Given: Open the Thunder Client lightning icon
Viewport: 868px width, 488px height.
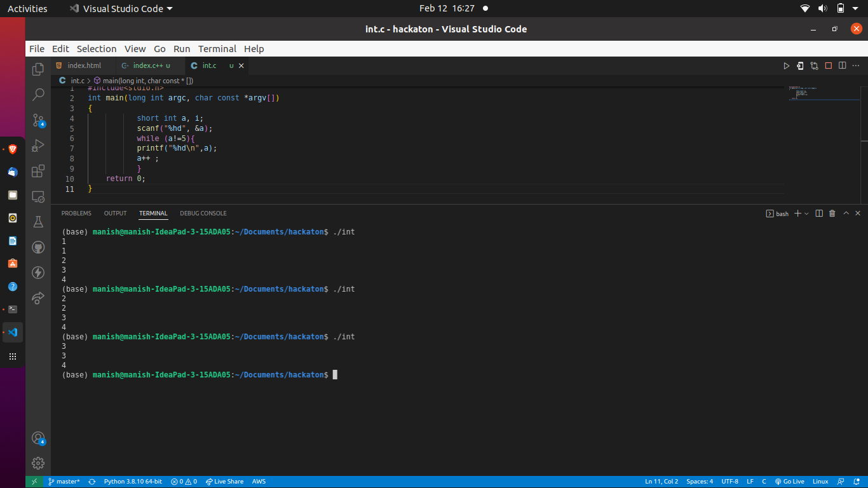Looking at the screenshot, I should pos(38,273).
